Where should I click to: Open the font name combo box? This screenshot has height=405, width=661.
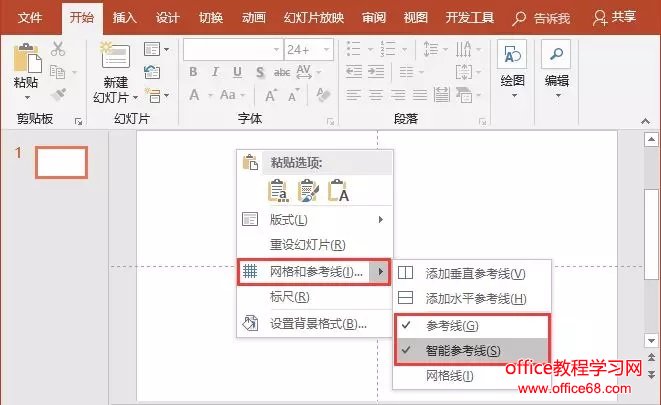click(233, 50)
